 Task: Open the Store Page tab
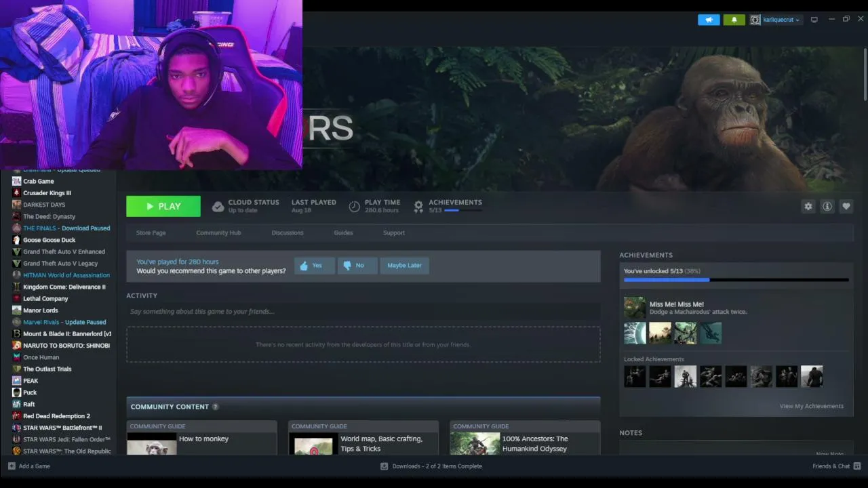pos(151,232)
